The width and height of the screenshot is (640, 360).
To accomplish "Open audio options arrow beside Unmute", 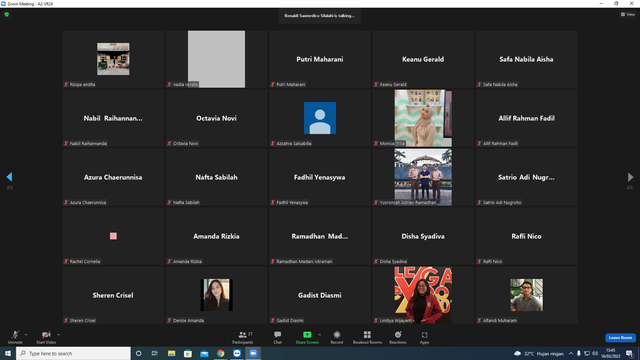I will (26, 335).
